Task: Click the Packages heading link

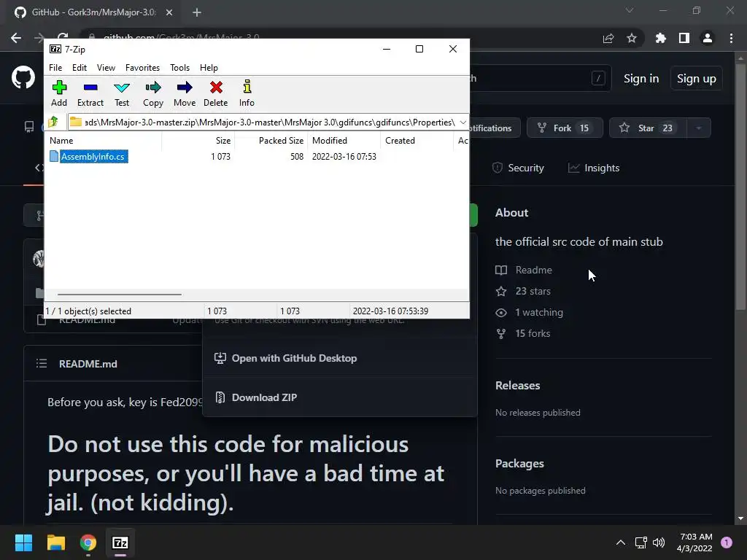Action: pos(519,463)
